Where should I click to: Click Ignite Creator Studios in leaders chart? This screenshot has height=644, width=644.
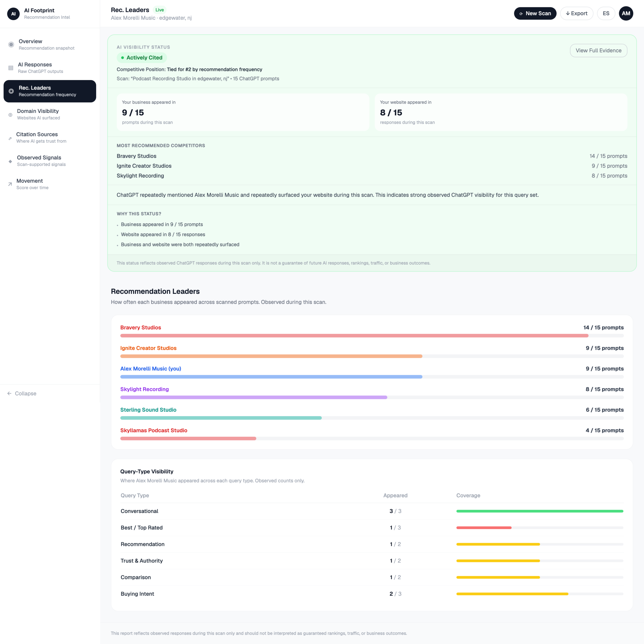pos(148,348)
